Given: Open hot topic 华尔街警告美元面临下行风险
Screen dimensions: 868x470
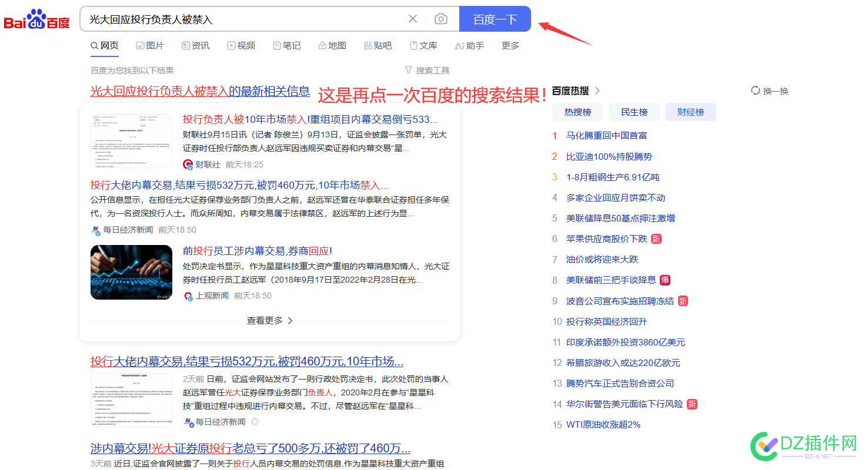Looking at the screenshot, I should pos(625,404).
